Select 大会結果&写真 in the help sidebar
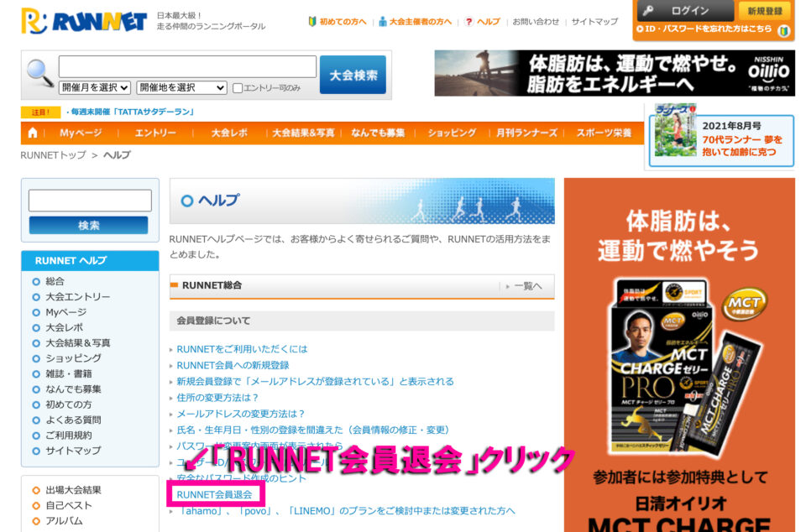The width and height of the screenshot is (806, 532). click(x=78, y=343)
